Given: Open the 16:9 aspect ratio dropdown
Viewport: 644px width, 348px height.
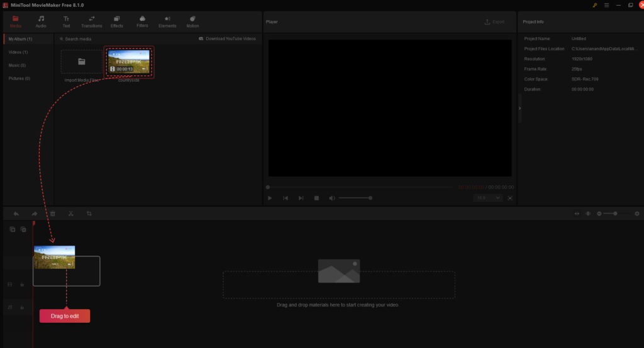Looking at the screenshot, I should [x=488, y=198].
